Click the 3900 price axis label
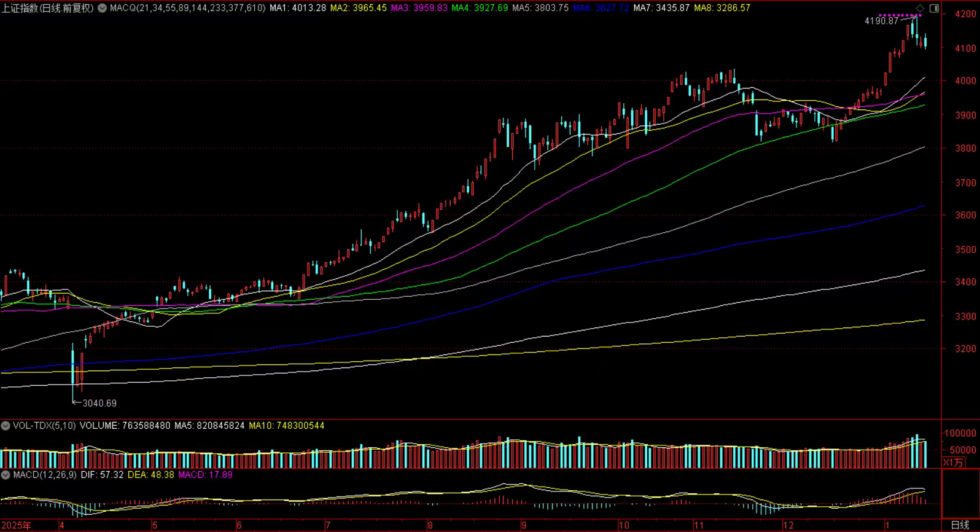This screenshot has height=532, width=980. (966, 115)
